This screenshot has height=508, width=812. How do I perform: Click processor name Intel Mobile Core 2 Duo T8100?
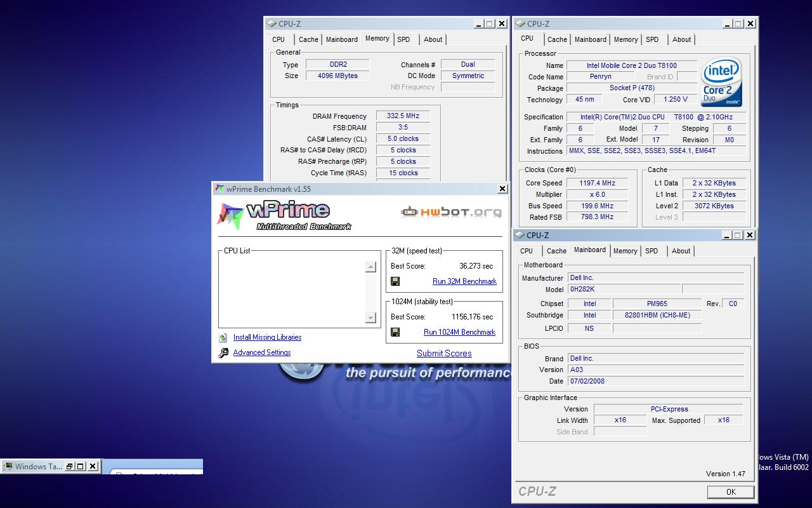631,65
